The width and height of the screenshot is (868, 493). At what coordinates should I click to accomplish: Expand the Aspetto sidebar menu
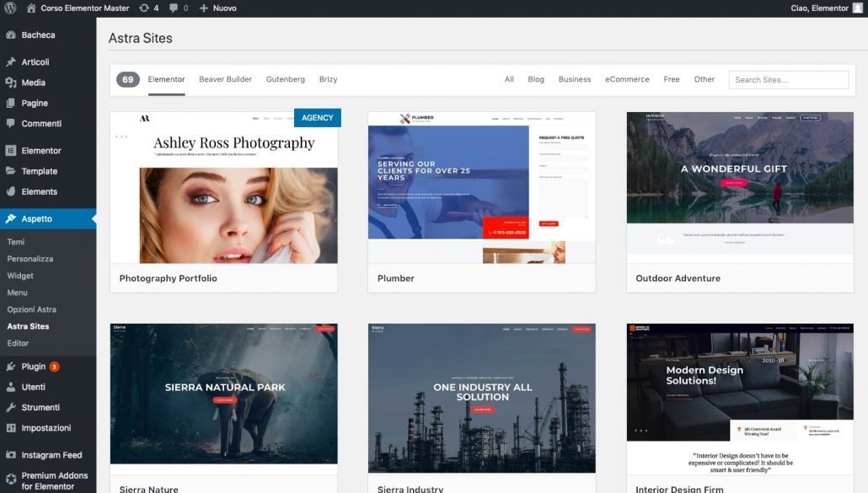(37, 219)
